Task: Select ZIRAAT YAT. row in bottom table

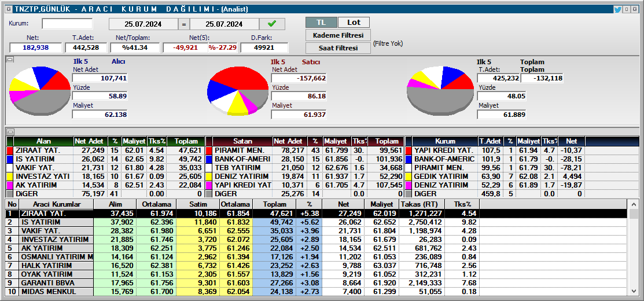Action: (x=317, y=214)
